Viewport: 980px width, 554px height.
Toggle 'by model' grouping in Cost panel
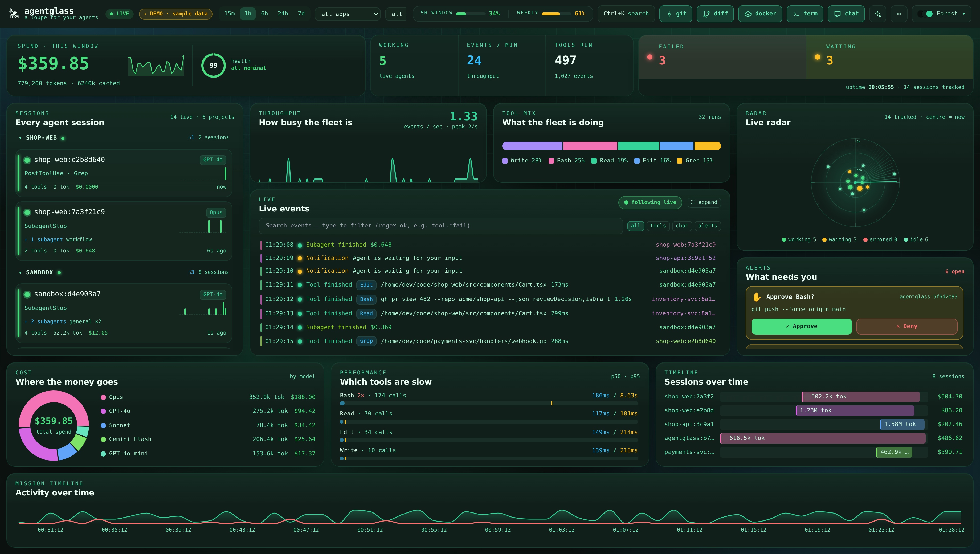[x=303, y=377]
